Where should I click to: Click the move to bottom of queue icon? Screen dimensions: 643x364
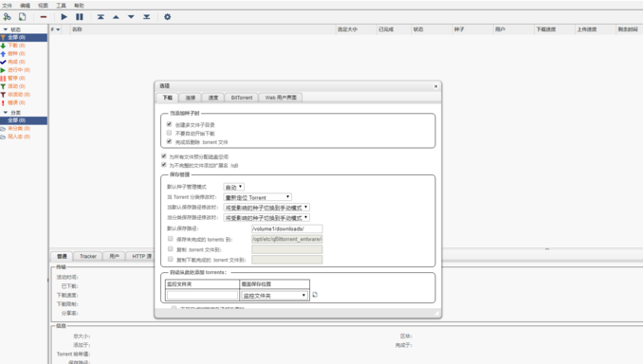pyautogui.click(x=146, y=17)
